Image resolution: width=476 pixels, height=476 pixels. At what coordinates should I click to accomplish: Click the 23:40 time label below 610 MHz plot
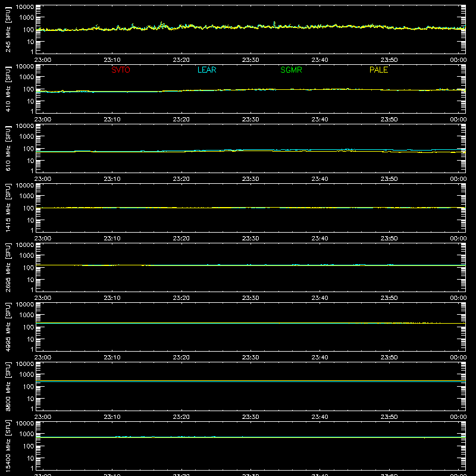pos(320,179)
